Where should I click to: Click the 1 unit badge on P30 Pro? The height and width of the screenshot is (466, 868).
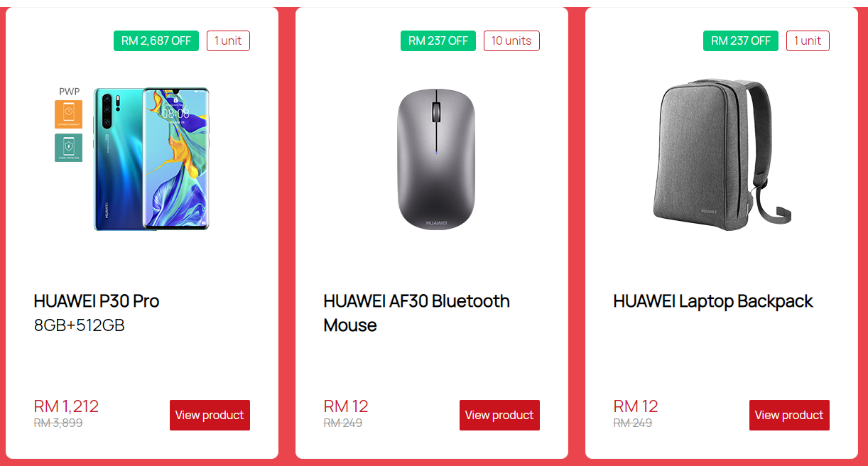tap(228, 41)
